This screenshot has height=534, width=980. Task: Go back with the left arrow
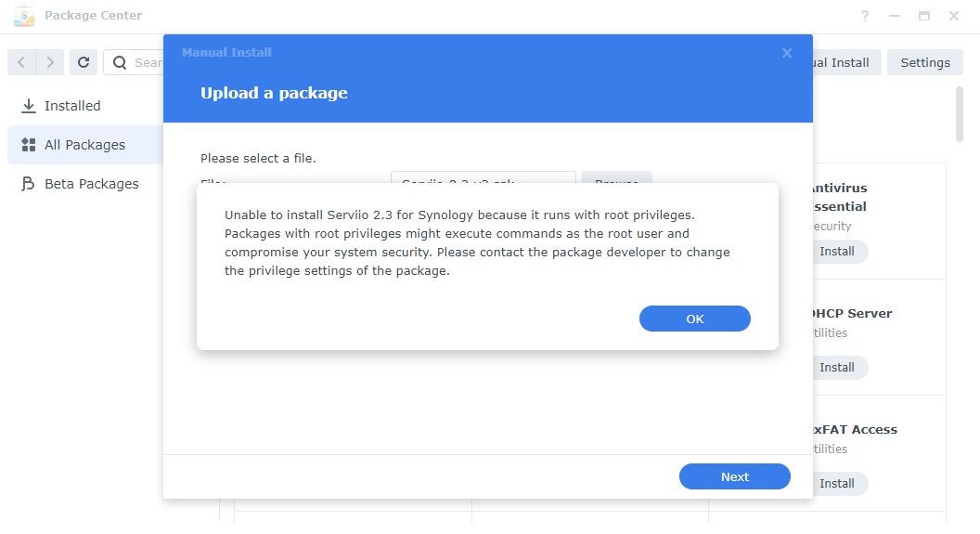(x=21, y=62)
